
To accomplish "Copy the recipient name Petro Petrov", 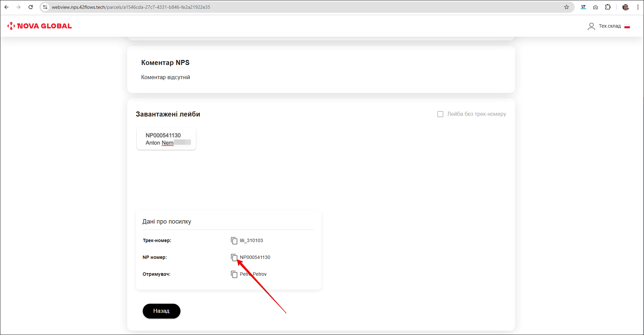I will pos(234,274).
